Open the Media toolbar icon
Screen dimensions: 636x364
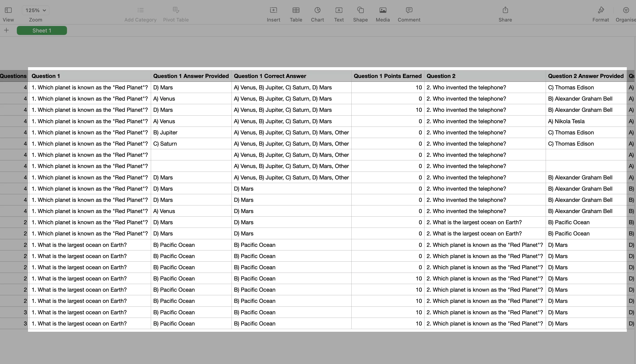(383, 10)
